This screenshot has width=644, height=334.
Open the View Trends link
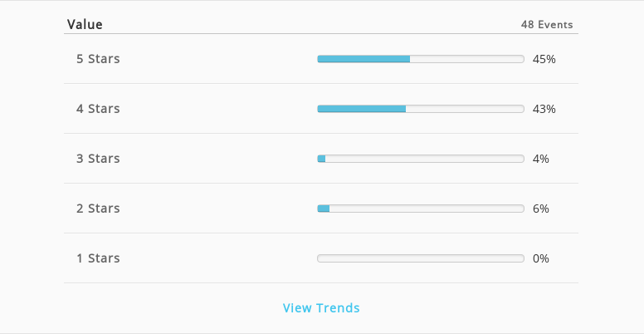[x=321, y=308]
